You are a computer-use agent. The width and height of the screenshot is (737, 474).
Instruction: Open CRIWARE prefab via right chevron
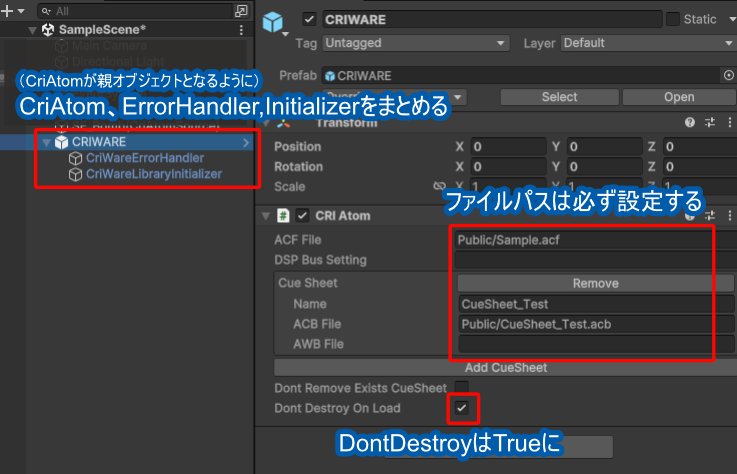point(246,142)
